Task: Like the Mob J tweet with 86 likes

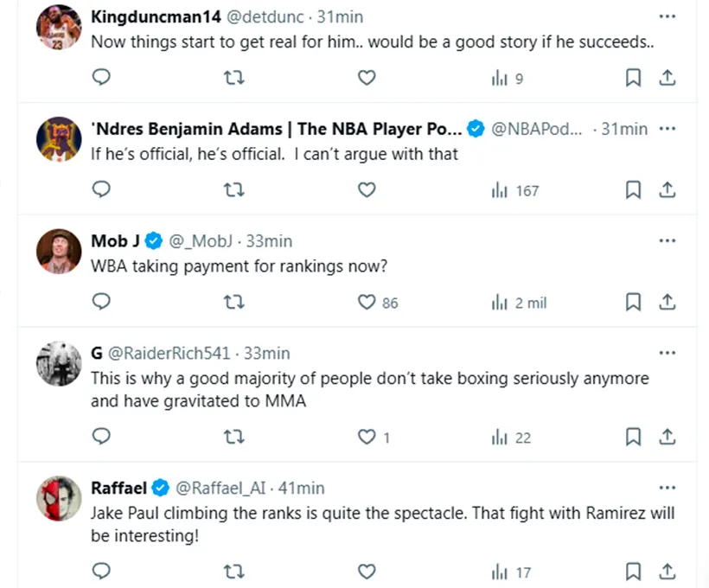Action: 367,303
